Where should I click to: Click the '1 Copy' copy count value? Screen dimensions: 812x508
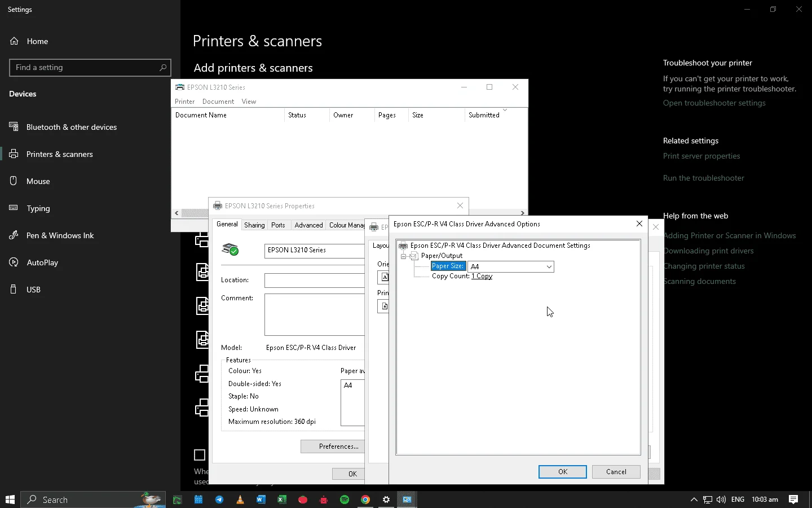click(482, 277)
